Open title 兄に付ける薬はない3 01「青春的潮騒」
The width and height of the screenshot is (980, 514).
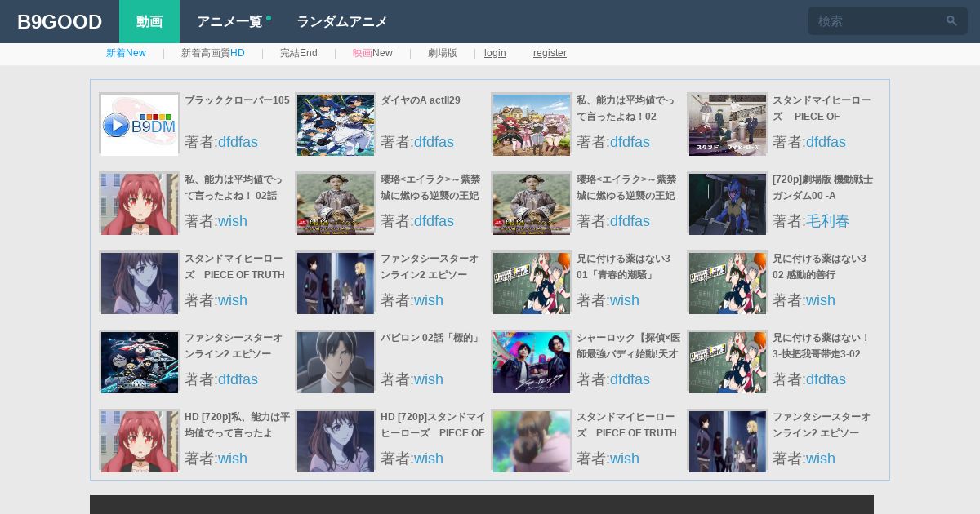point(623,267)
